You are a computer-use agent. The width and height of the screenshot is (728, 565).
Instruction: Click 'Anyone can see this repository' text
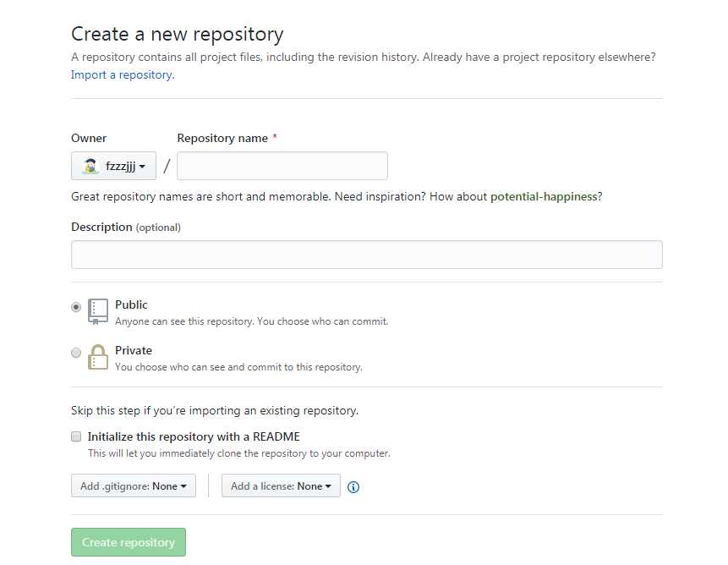pyautogui.click(x=252, y=321)
